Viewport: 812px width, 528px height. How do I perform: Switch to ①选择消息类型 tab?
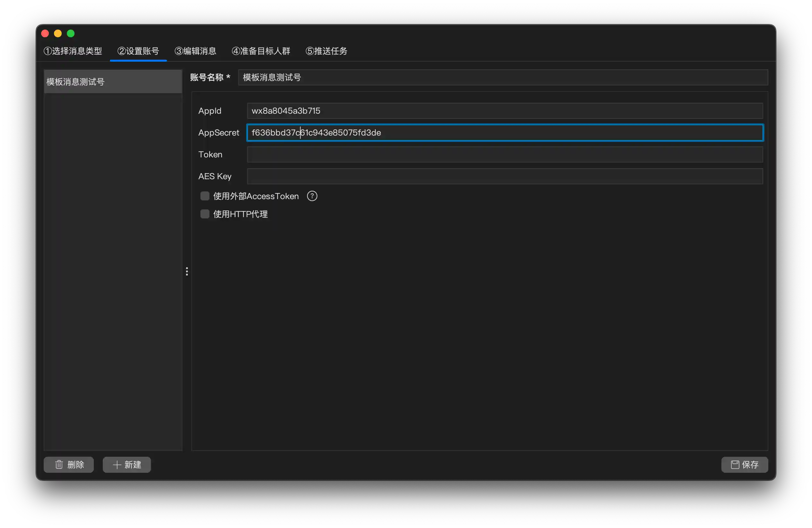[73, 51]
